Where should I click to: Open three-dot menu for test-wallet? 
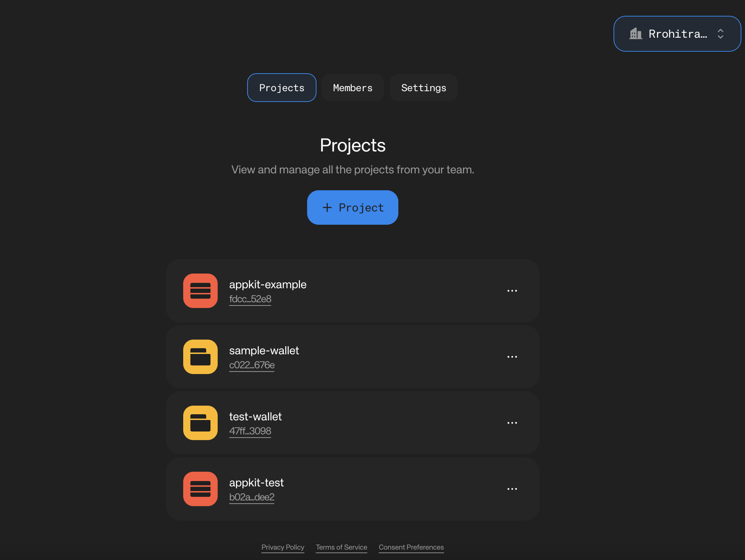coord(512,423)
